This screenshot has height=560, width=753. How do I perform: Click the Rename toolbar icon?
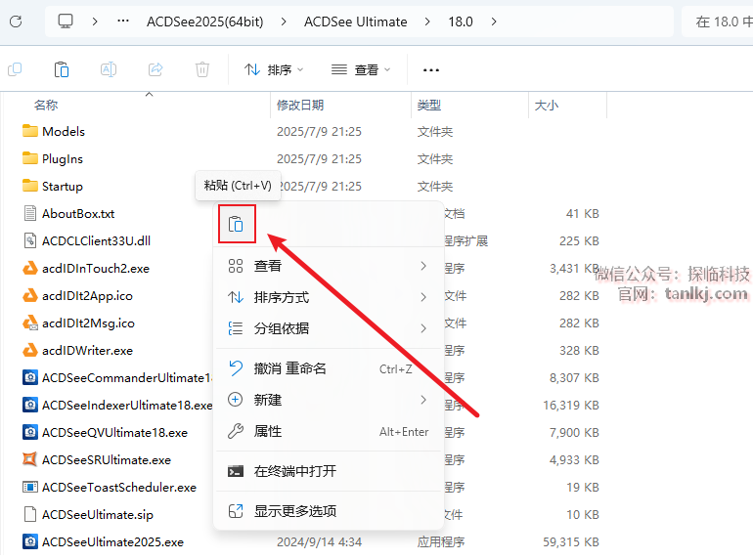point(109,70)
